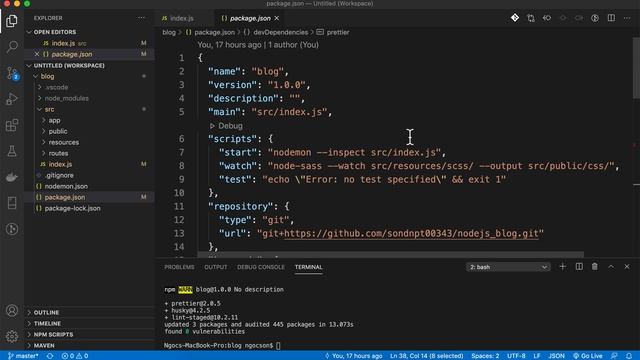Switch to the Problems panel tab
This screenshot has width=640, height=360.
(x=179, y=267)
